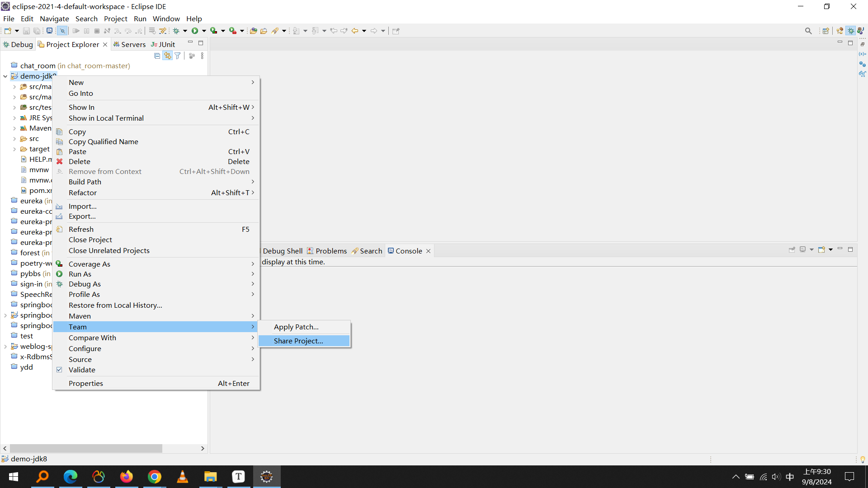
Task: Switch to the Problems tab
Action: point(327,251)
